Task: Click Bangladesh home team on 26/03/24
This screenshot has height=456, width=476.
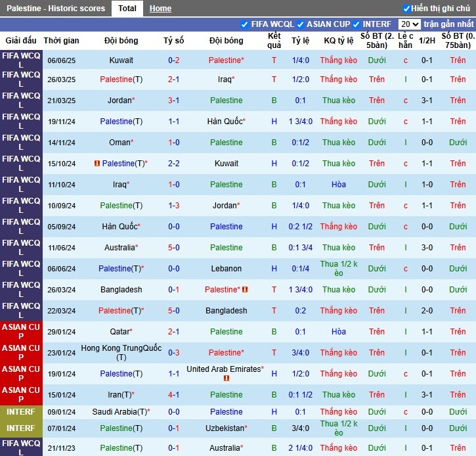Action: (121, 290)
